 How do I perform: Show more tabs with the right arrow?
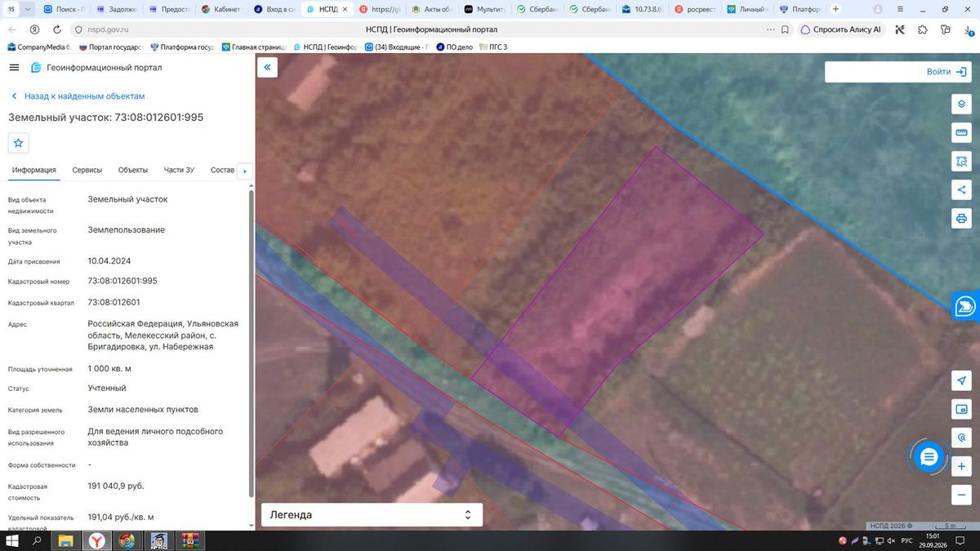[x=245, y=171]
